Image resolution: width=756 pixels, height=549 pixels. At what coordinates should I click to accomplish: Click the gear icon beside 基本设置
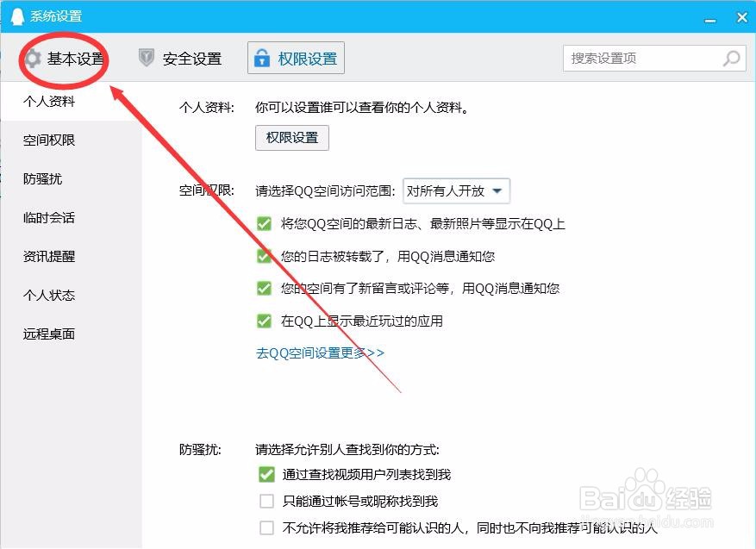[x=33, y=59]
